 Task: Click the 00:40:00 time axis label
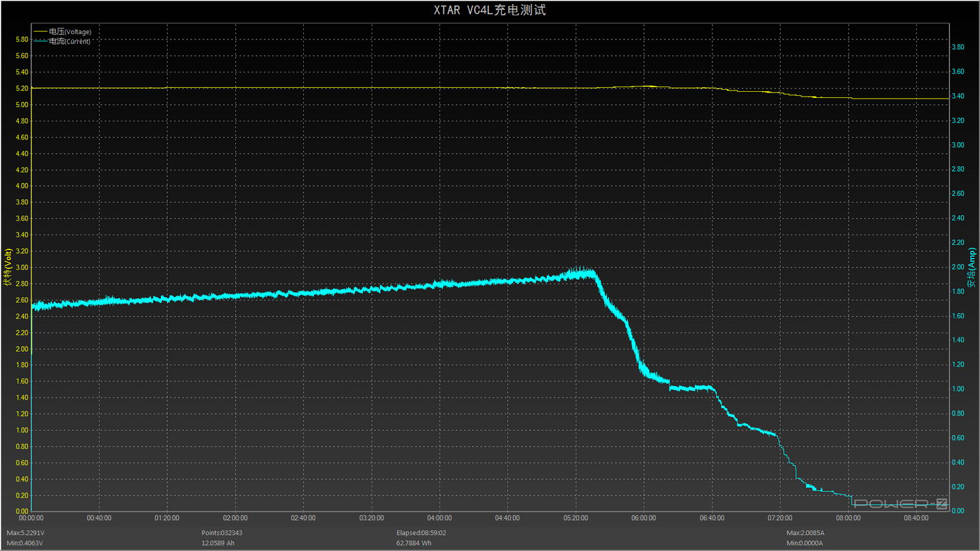pos(99,518)
